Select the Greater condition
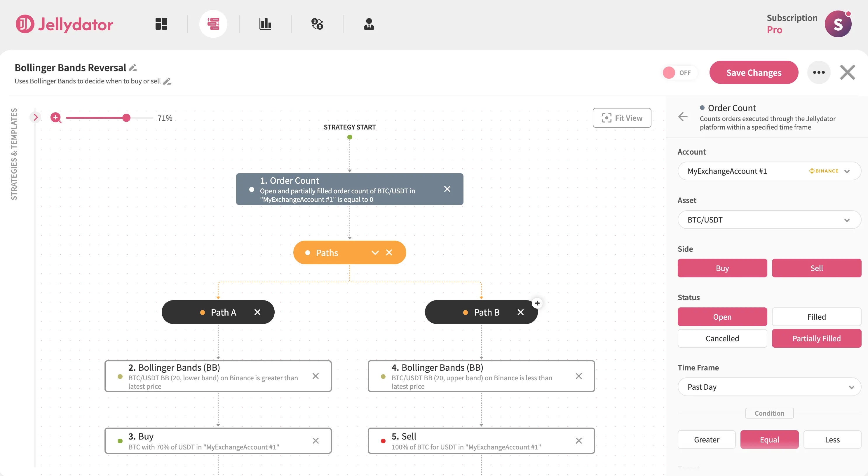The width and height of the screenshot is (868, 476). point(707,440)
